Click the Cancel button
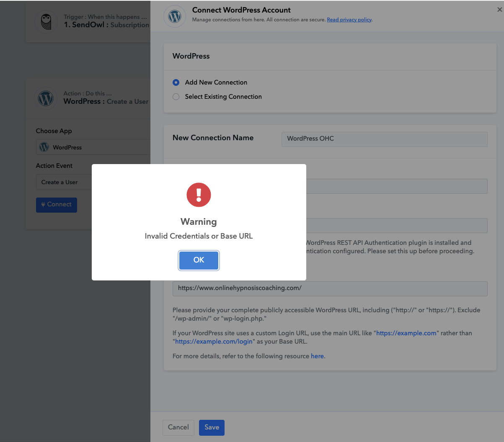 [x=178, y=427]
